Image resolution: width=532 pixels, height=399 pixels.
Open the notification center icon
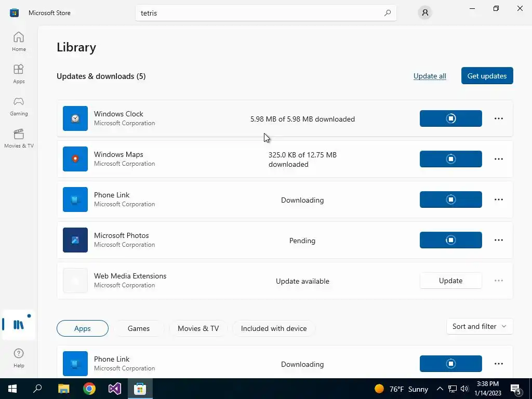[516, 389]
